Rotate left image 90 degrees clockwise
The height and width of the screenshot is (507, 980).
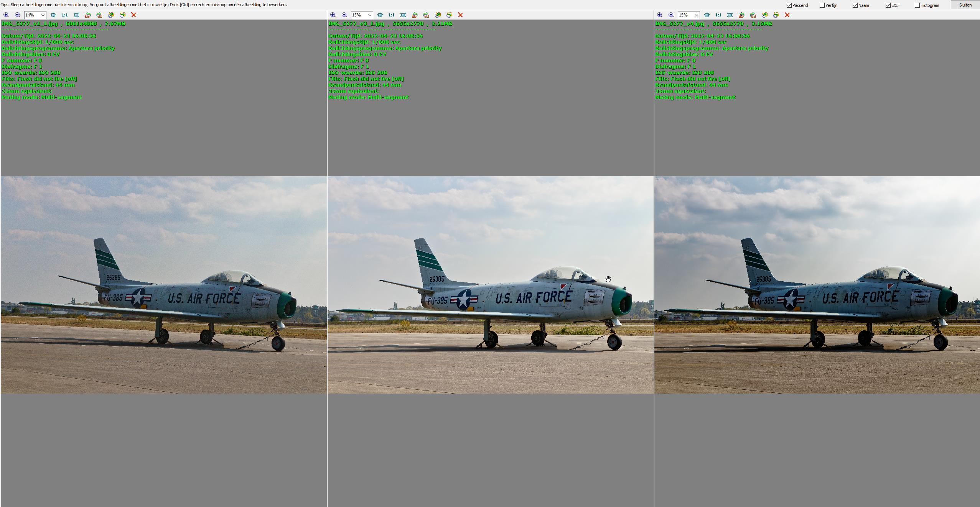(99, 15)
